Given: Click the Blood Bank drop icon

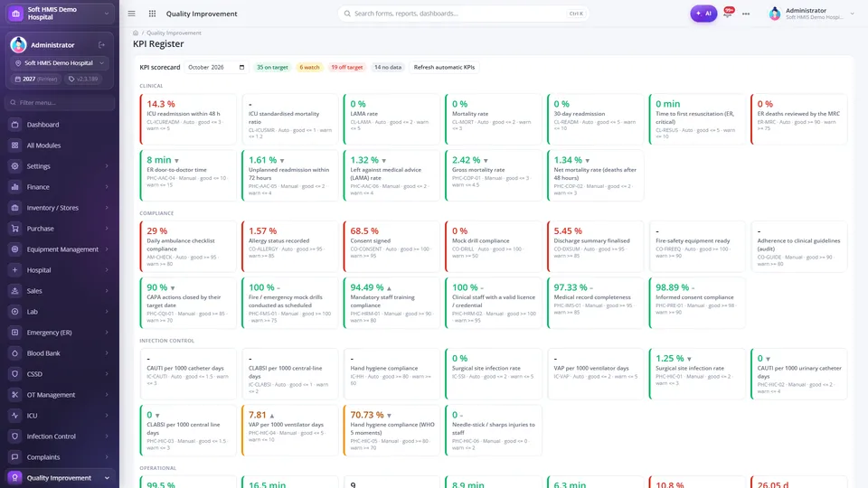Looking at the screenshot, I should tap(15, 353).
